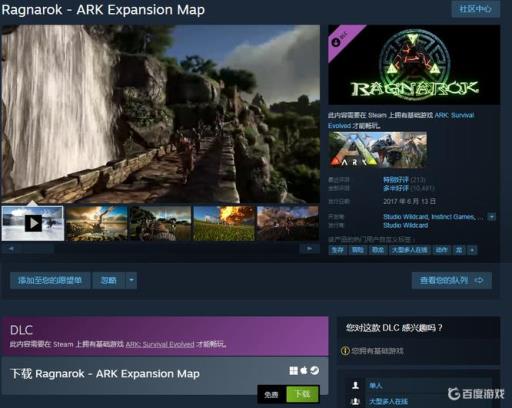Screen dimensions: 512x408
Task: Open the recent reviews 特别好评 link
Action: click(x=396, y=180)
